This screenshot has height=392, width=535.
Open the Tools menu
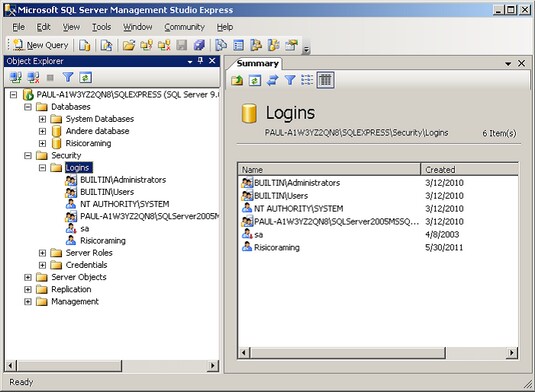click(x=101, y=27)
